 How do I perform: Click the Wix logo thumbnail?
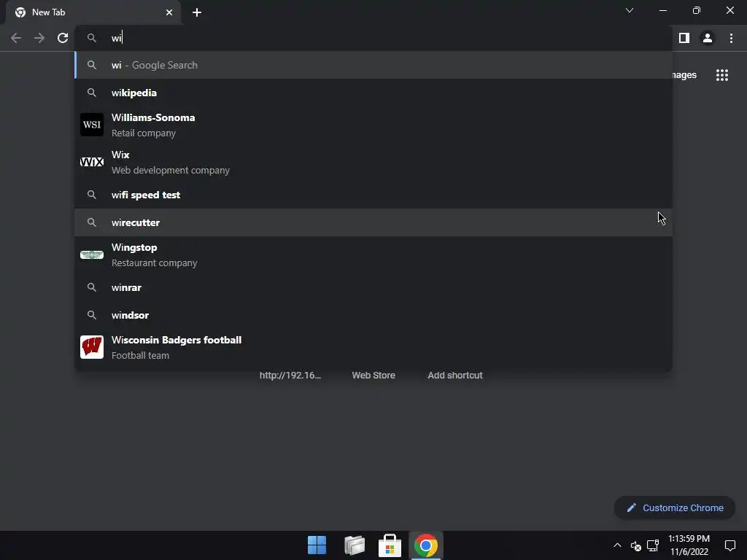pyautogui.click(x=92, y=162)
